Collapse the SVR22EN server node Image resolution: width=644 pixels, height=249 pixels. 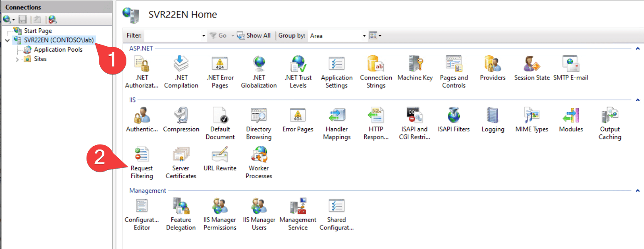point(7,40)
